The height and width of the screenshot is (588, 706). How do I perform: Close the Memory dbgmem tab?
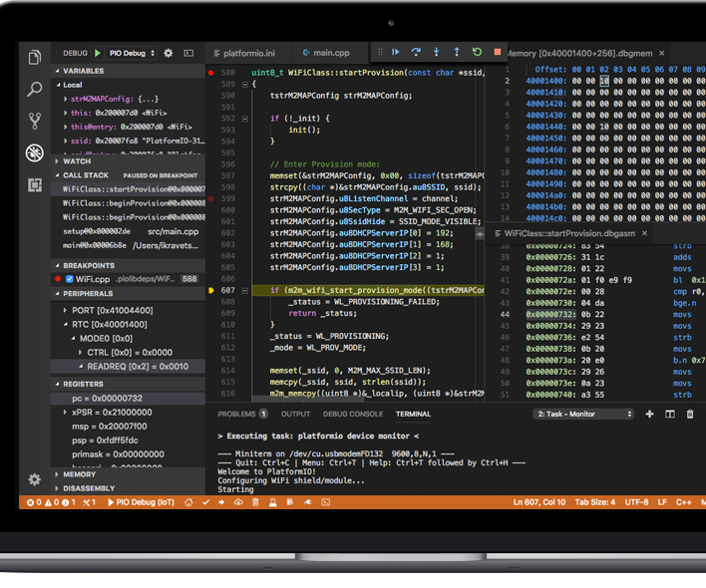point(662,53)
